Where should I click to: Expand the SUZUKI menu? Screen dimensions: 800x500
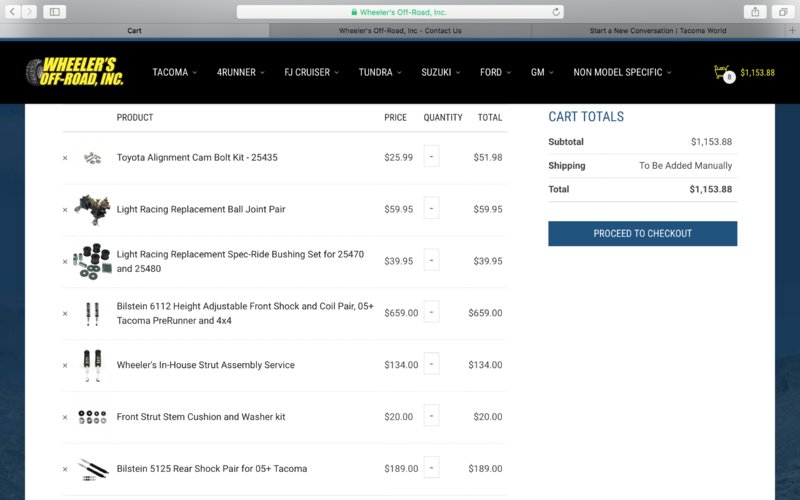point(441,72)
